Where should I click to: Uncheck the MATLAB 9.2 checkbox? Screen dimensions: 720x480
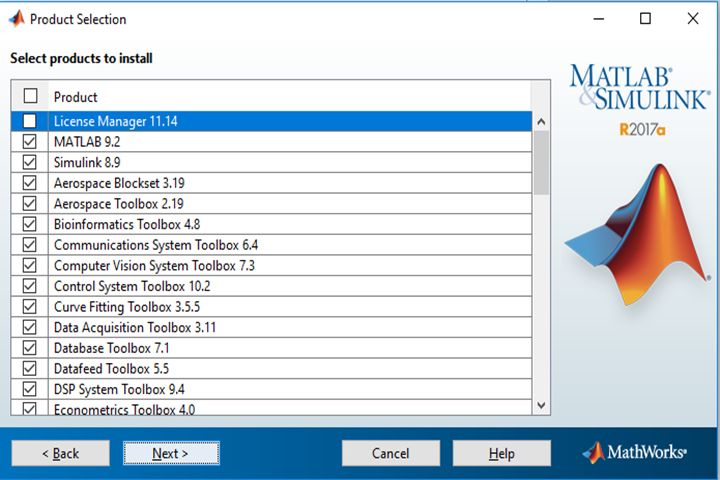coord(29,141)
